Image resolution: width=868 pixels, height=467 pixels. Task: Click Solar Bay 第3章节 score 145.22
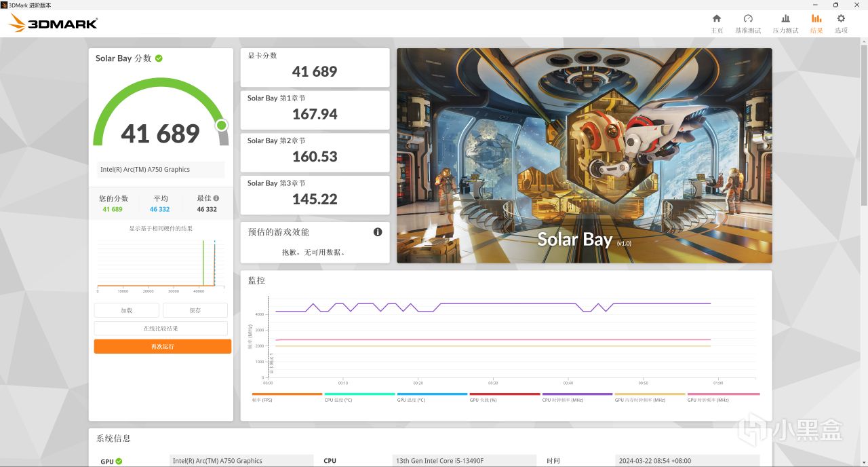(315, 200)
